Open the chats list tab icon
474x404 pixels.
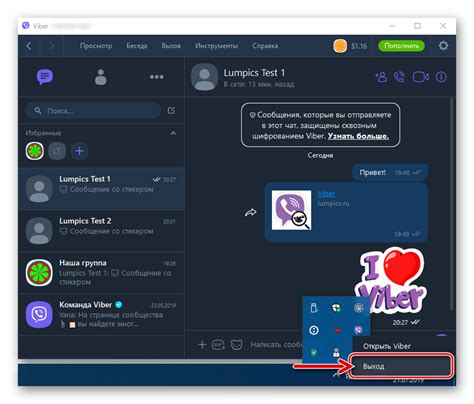pos(45,77)
